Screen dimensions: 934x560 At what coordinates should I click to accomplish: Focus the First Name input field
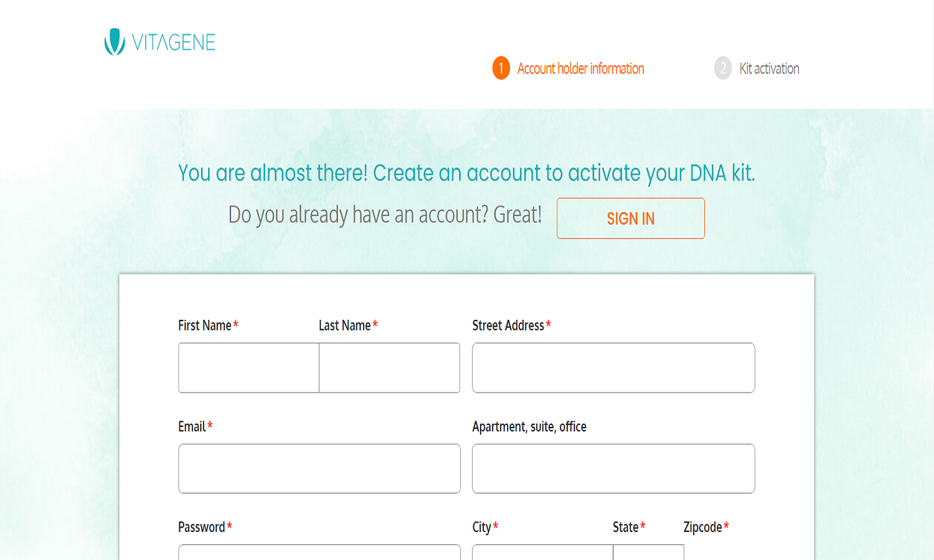coord(248,367)
